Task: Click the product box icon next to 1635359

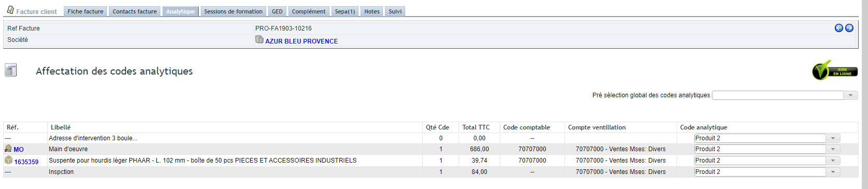Action: click(x=8, y=160)
